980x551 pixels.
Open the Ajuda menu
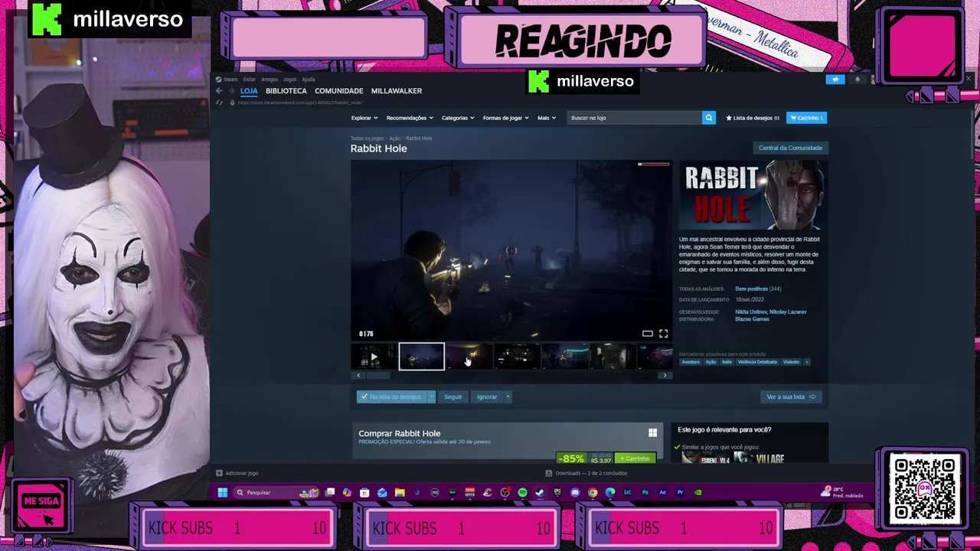(308, 80)
